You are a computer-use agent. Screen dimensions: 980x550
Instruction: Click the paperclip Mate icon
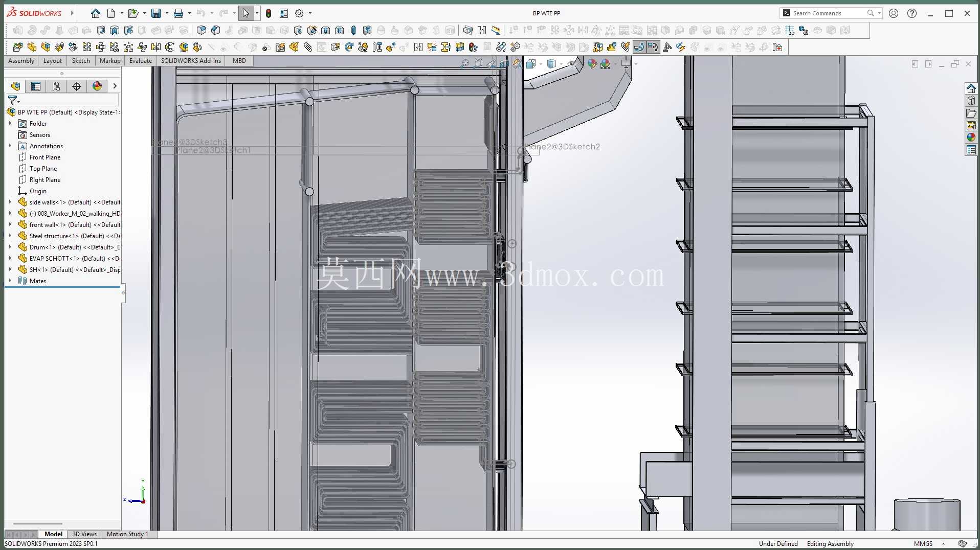pos(308,47)
